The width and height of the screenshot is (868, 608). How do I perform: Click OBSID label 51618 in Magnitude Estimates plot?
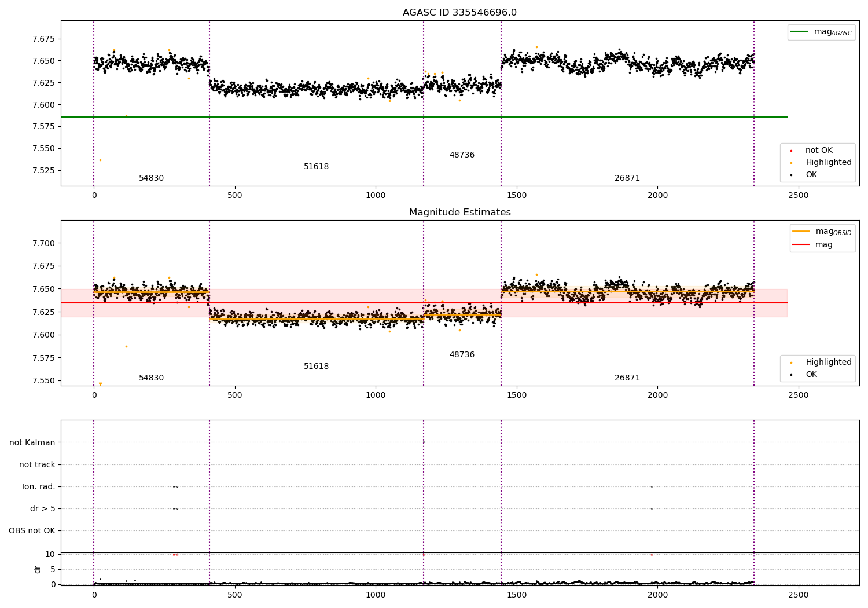click(316, 367)
